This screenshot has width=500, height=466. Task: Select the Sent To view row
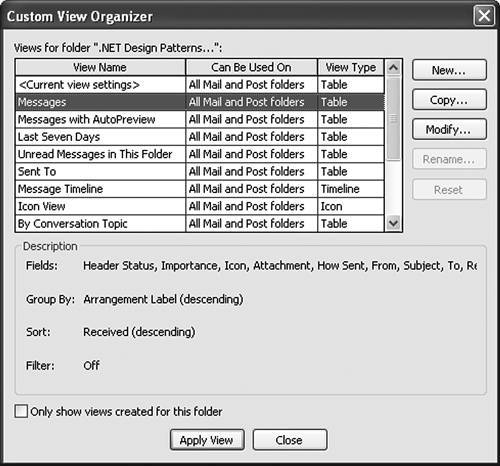200,171
